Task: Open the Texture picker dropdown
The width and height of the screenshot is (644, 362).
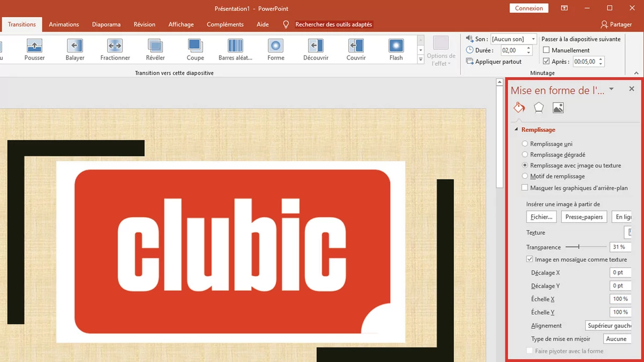Action: pos(628,232)
